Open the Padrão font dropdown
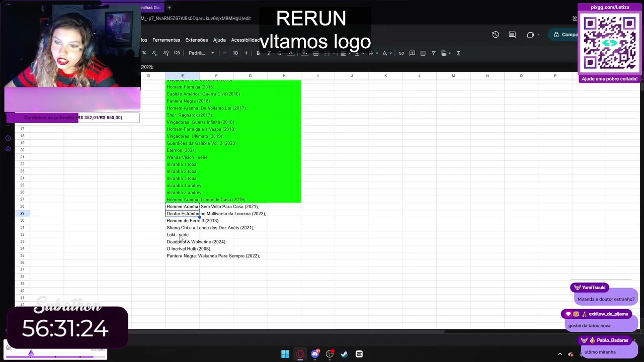The height and width of the screenshot is (362, 644). (201, 53)
